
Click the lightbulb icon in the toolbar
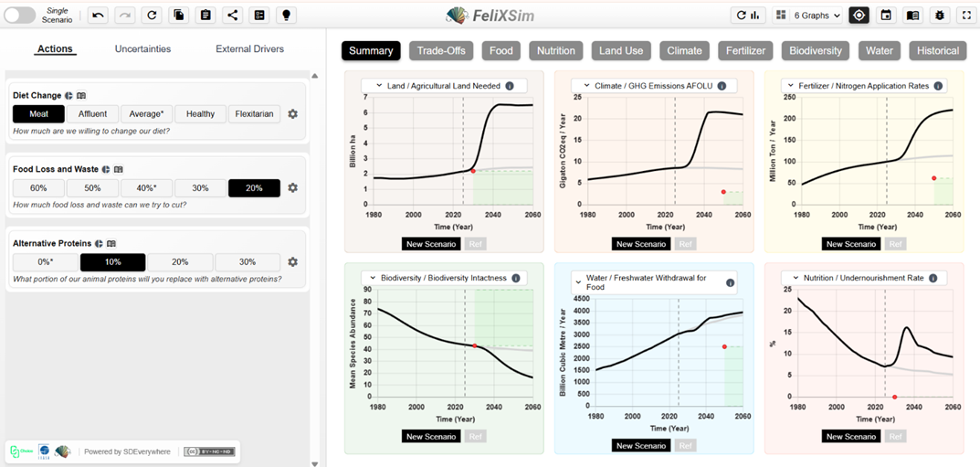(x=287, y=16)
